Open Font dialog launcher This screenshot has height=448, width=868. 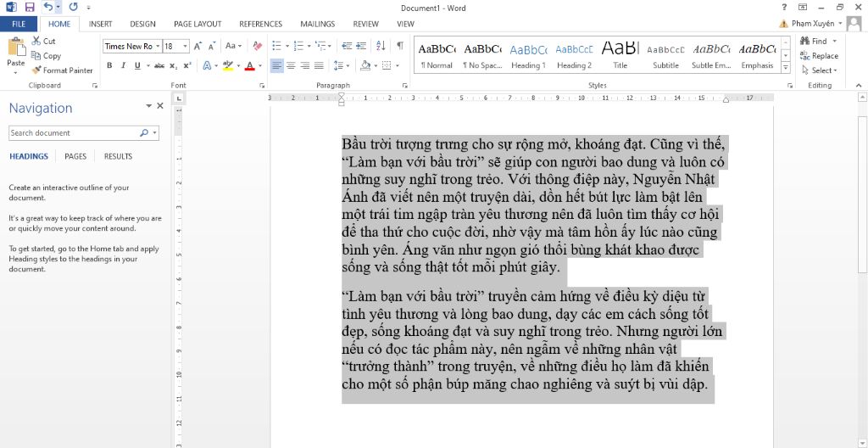click(261, 86)
